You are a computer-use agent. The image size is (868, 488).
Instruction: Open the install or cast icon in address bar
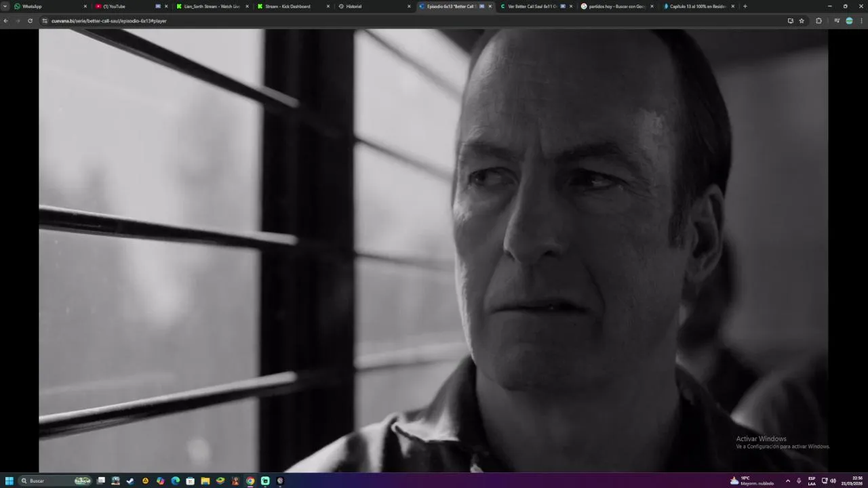point(790,21)
